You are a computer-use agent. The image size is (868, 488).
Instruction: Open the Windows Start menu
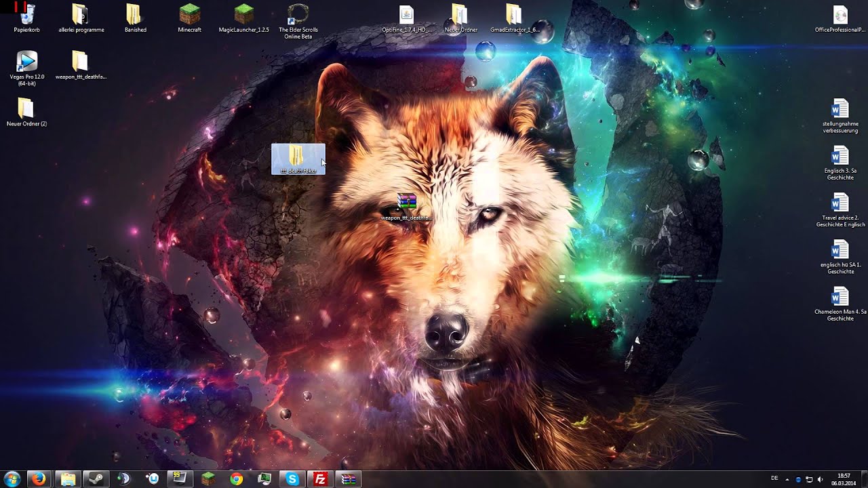12,479
